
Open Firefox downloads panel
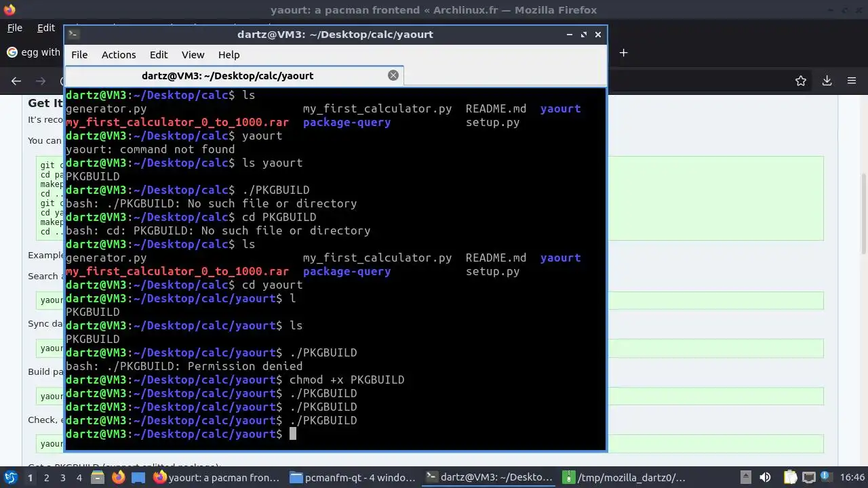pos(827,81)
